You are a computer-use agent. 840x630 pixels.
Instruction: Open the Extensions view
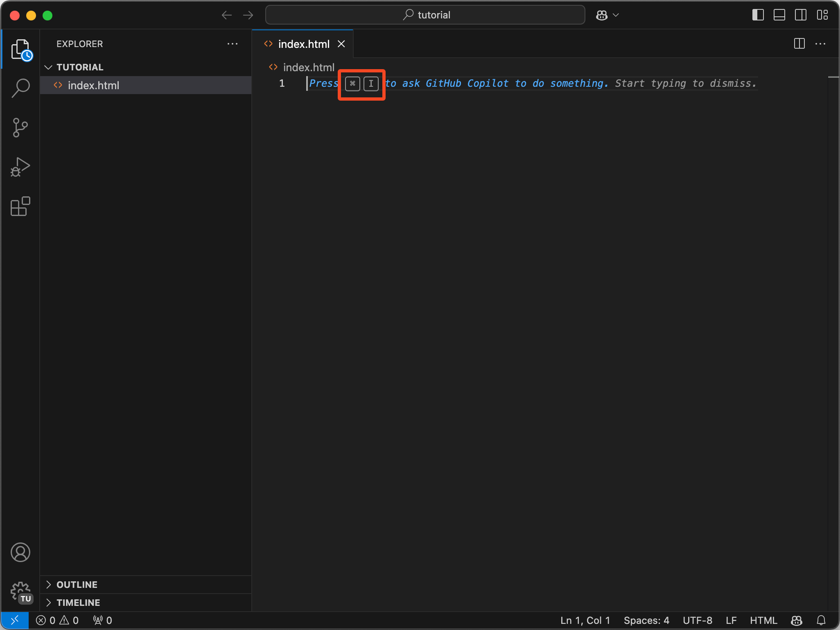20,206
